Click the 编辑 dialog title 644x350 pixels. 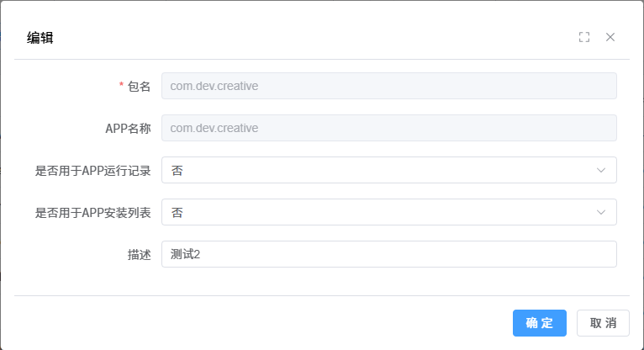[40, 37]
